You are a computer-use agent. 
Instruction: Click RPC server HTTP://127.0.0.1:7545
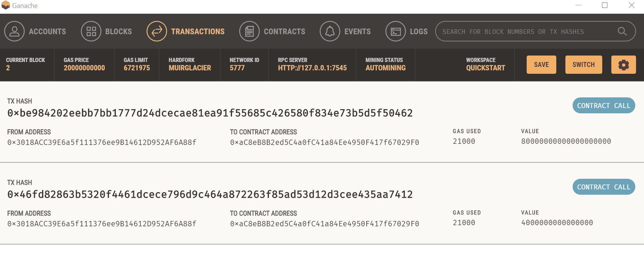(x=312, y=68)
